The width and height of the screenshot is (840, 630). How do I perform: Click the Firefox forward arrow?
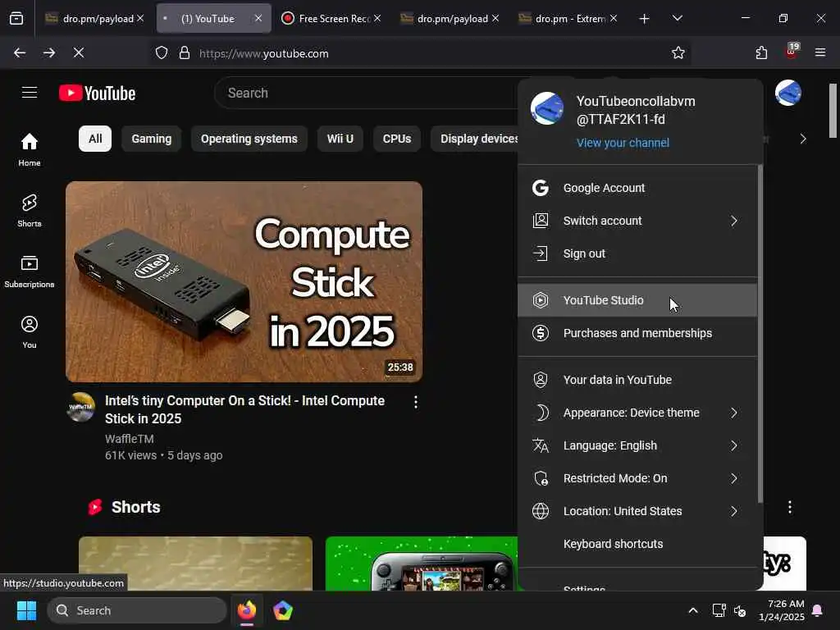click(x=49, y=52)
